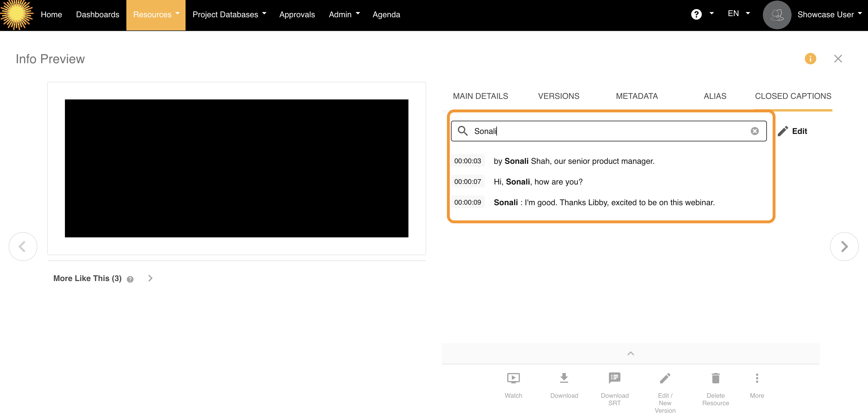The image size is (868, 419).
Task: Close the Info Preview panel
Action: 838,59
